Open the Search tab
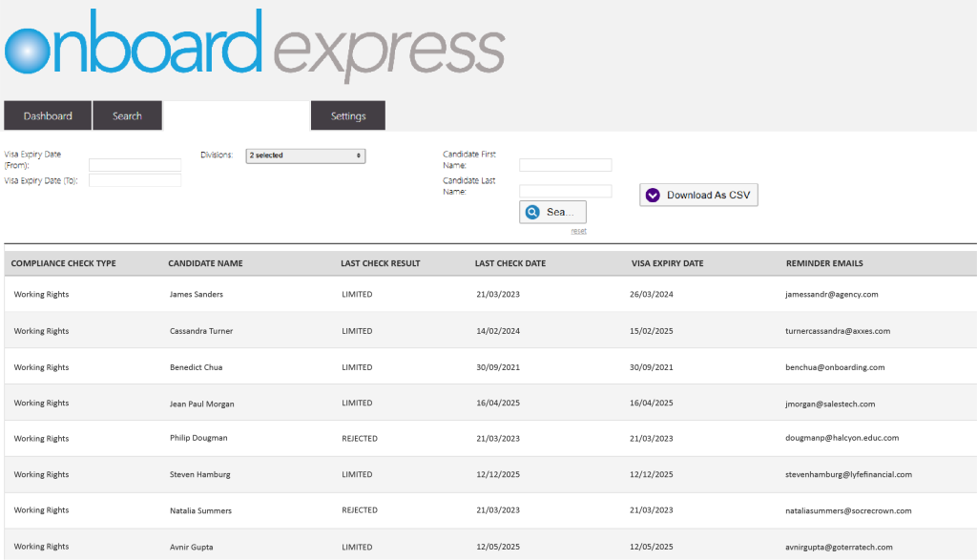This screenshot has width=977, height=560. tap(127, 115)
